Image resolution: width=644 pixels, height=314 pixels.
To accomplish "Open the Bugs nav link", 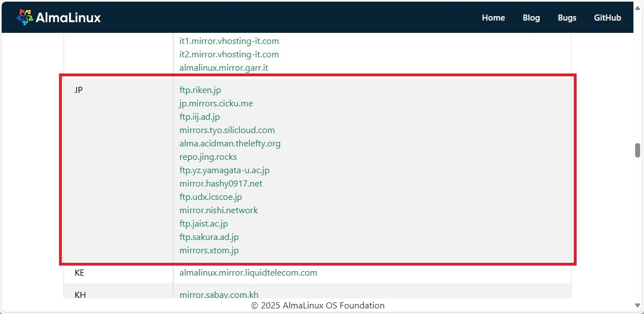I will click(567, 18).
